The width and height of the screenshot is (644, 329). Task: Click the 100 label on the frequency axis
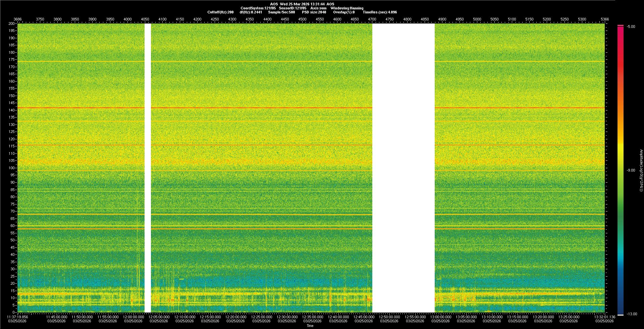[11, 168]
